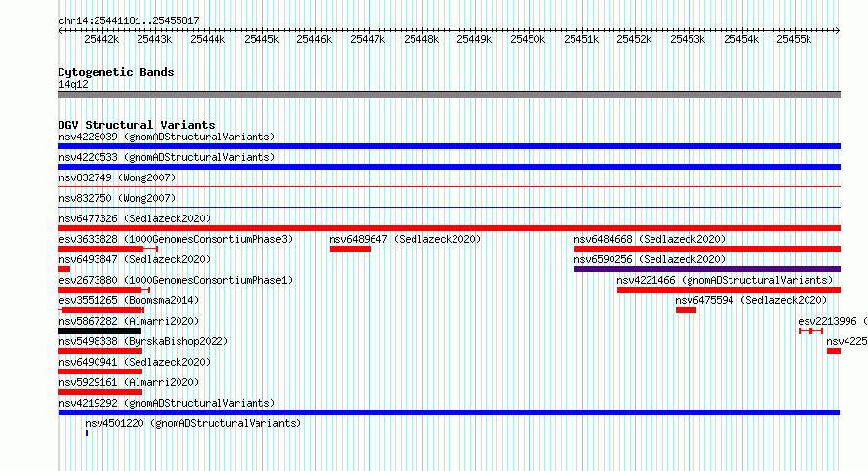
Task: Select the purple bar under nsv6590256
Action: tap(707, 269)
